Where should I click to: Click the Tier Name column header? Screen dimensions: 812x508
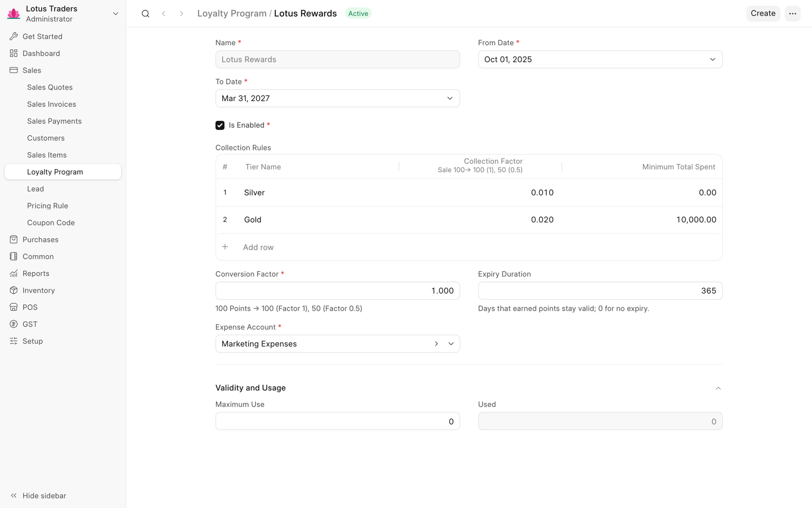point(263,167)
